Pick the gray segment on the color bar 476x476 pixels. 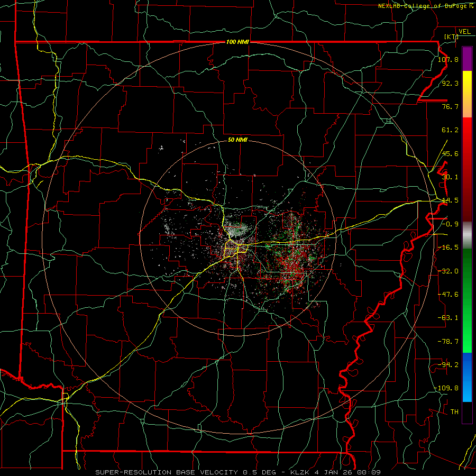tap(467, 235)
